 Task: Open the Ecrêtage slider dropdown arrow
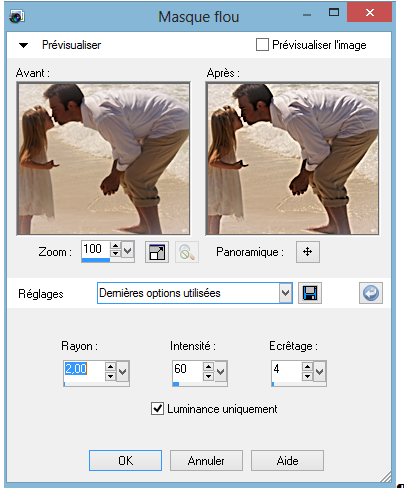pos(319,371)
